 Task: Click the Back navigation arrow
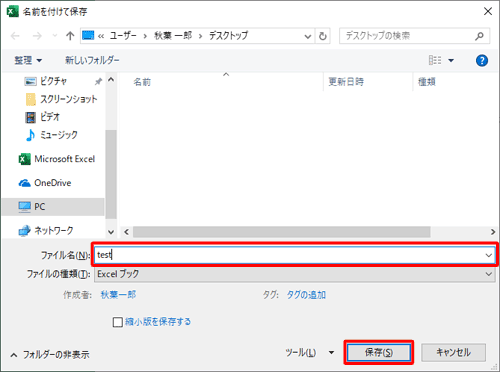pyautogui.click(x=15, y=36)
